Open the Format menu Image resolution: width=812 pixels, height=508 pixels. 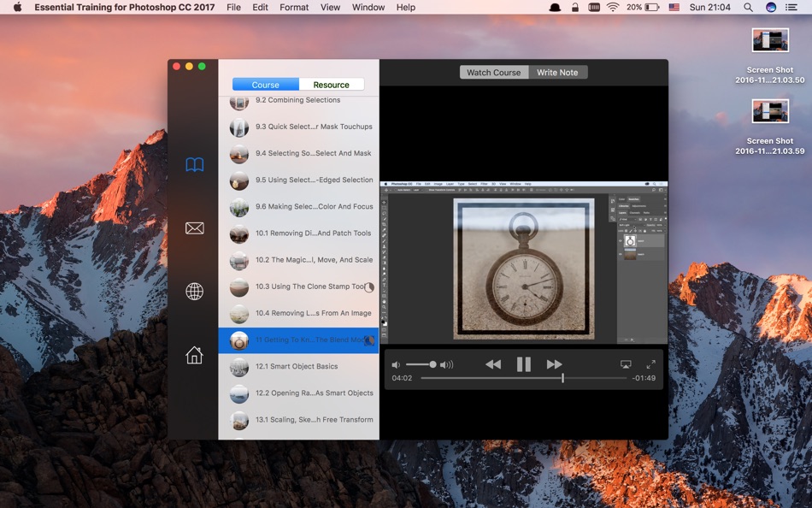click(294, 7)
